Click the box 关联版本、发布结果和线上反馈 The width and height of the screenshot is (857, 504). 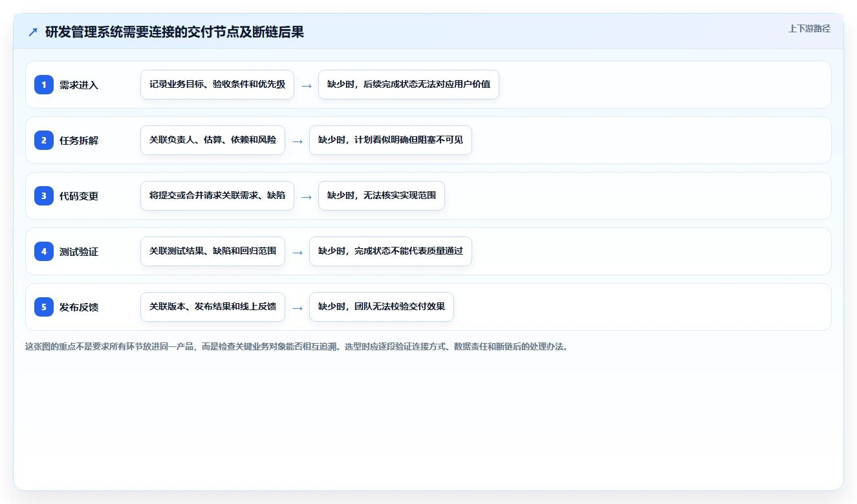(x=213, y=307)
